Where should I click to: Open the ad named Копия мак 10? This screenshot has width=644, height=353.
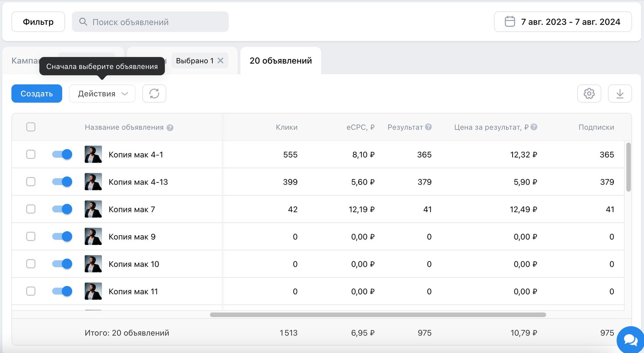(133, 264)
